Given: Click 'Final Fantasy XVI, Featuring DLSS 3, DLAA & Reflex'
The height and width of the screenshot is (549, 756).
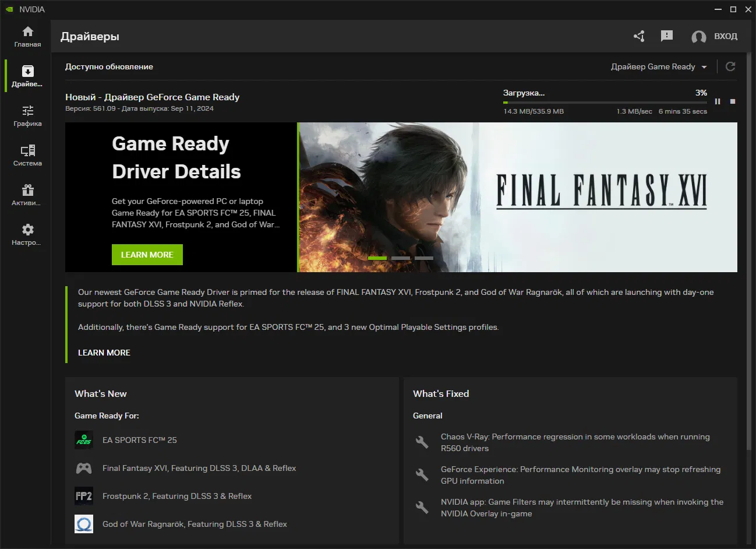Looking at the screenshot, I should pos(199,468).
